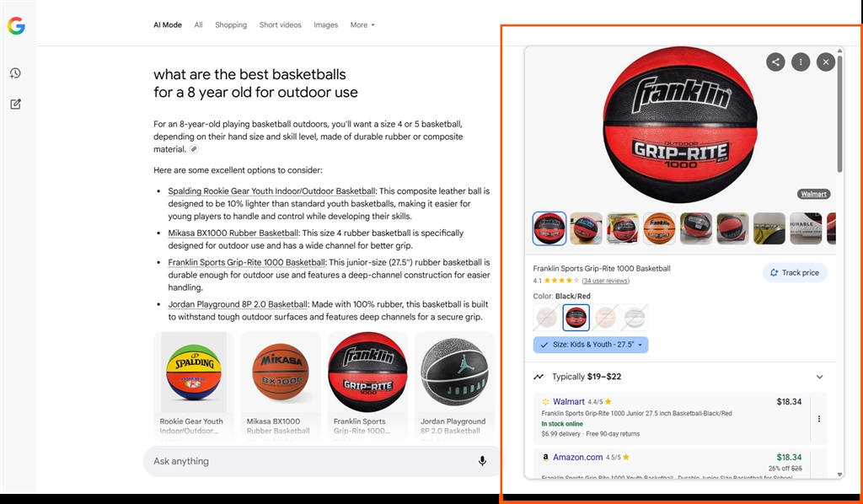Viewport: 863px width, 504px height.
Task: Open AI Mode history icon in sidebar
Action: pos(15,73)
